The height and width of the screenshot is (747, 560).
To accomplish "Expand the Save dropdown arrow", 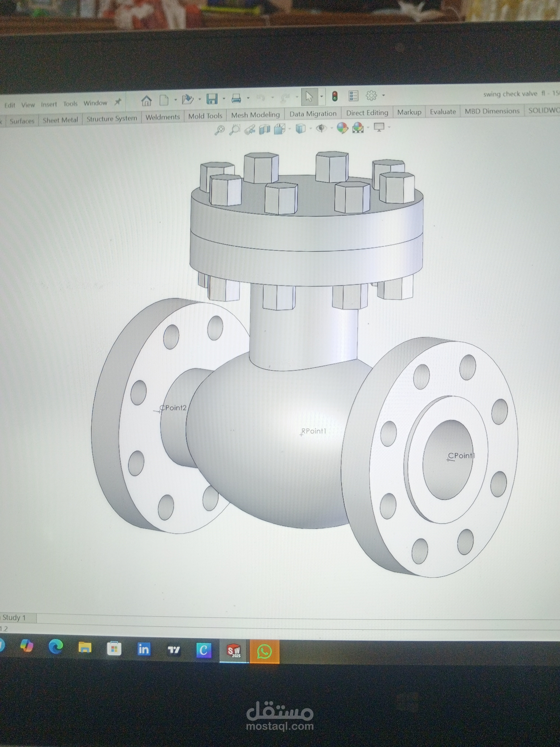I will coord(224,99).
